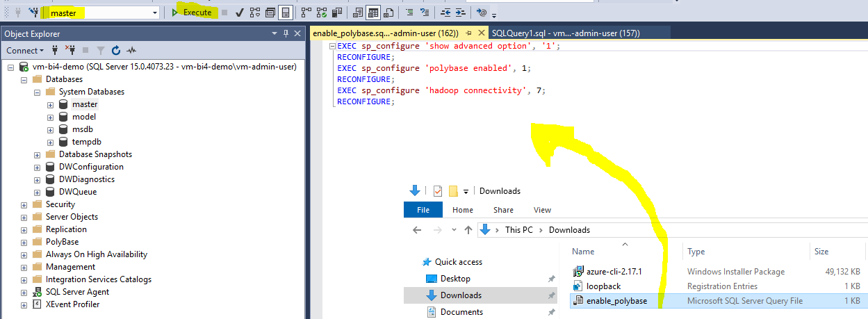Sort files by Size column header
Viewport: 868px width, 319px height.
tap(821, 252)
